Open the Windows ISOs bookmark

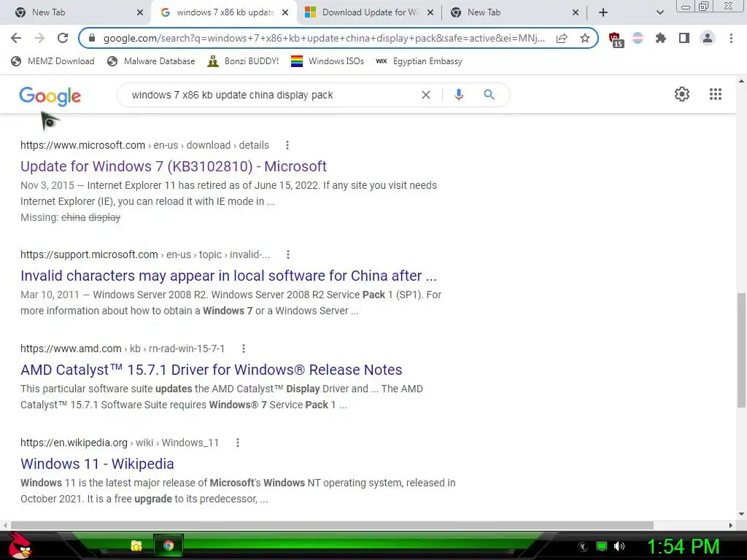pyautogui.click(x=328, y=61)
